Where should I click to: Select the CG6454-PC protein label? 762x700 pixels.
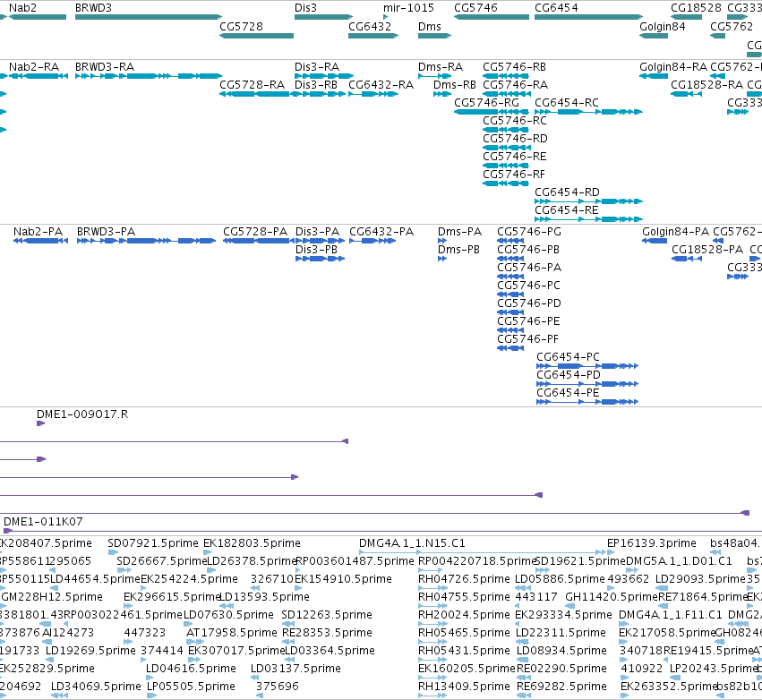[568, 357]
